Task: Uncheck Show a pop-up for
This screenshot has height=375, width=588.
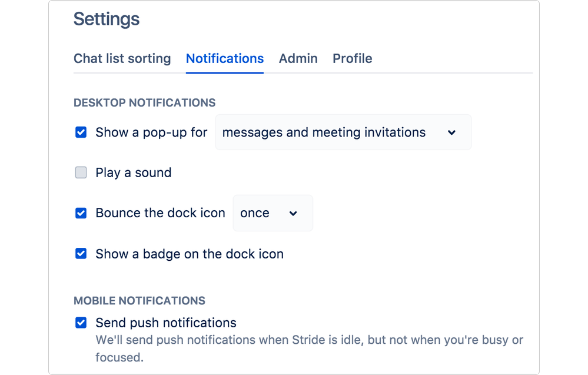Action: pos(81,132)
